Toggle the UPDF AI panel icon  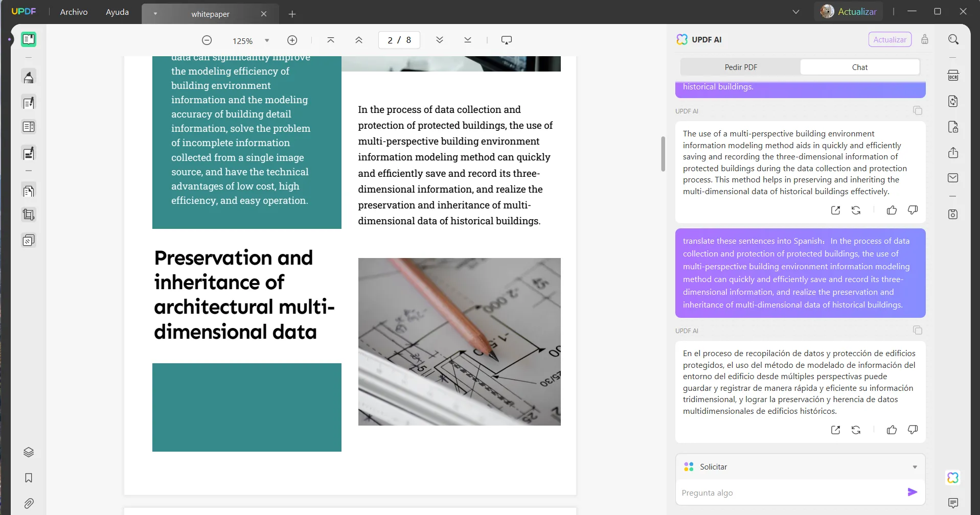953,478
